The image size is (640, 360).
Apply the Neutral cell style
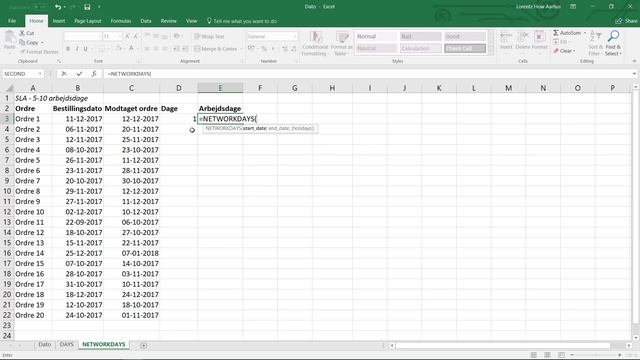(376, 48)
